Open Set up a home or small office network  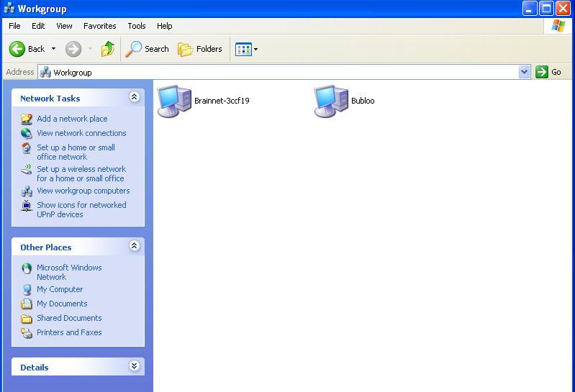pyautogui.click(x=76, y=152)
